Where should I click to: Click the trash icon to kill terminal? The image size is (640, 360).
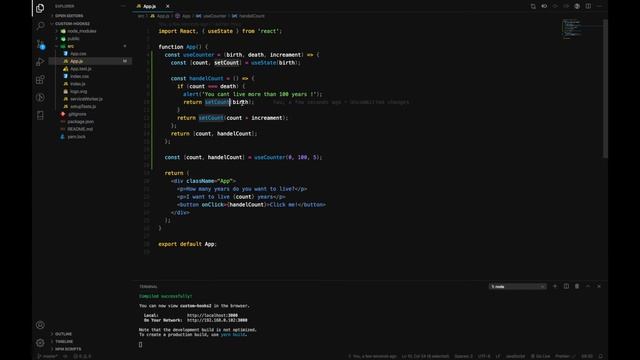click(x=577, y=287)
